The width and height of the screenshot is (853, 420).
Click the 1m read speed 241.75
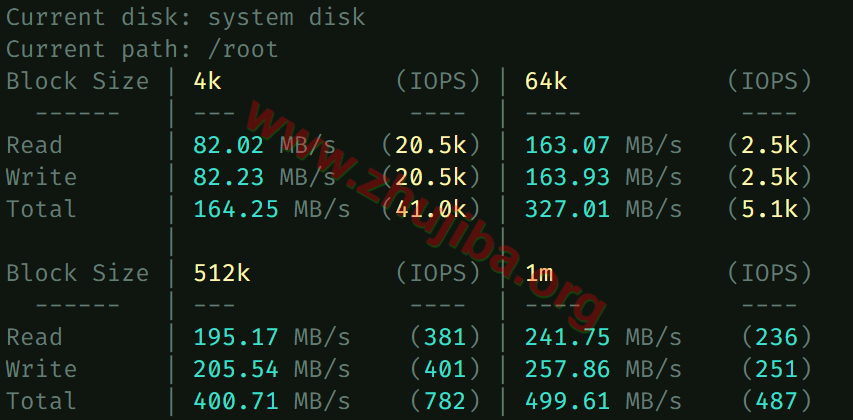click(568, 337)
